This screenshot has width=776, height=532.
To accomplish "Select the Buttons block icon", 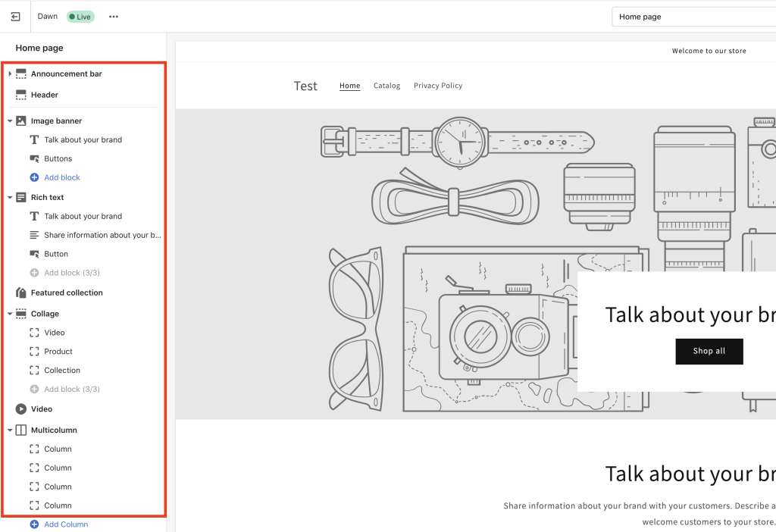I will (x=34, y=158).
